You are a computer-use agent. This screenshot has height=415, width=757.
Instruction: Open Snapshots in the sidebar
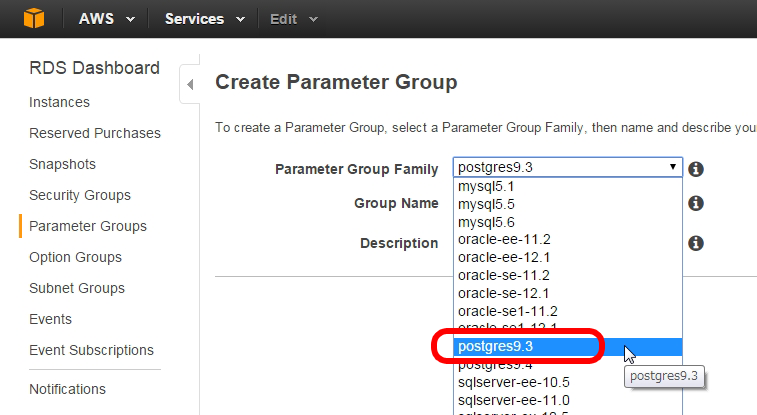pyautogui.click(x=62, y=165)
